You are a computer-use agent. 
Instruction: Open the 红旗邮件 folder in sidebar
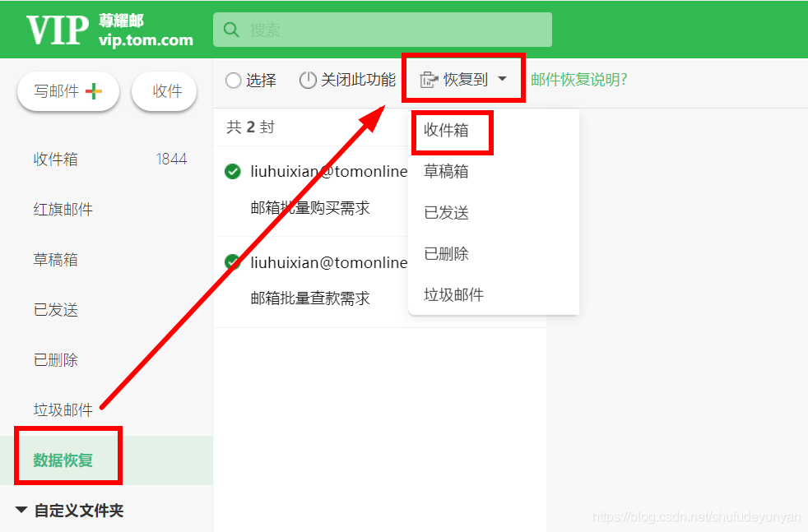(x=63, y=209)
